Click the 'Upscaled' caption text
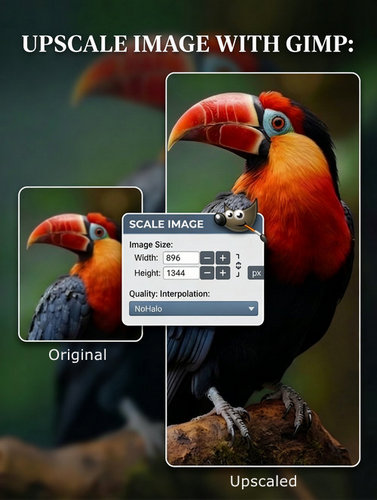 (263, 481)
